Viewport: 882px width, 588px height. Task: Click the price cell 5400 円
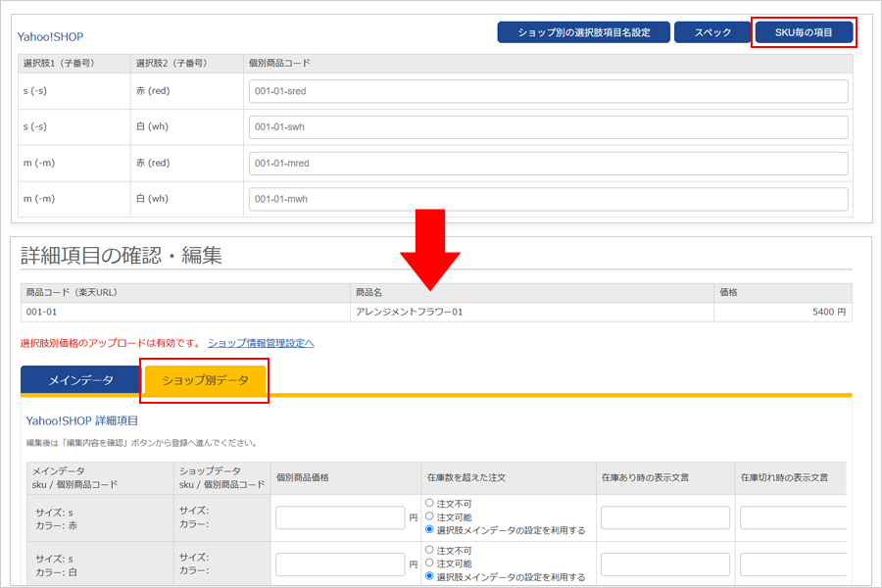click(x=783, y=313)
